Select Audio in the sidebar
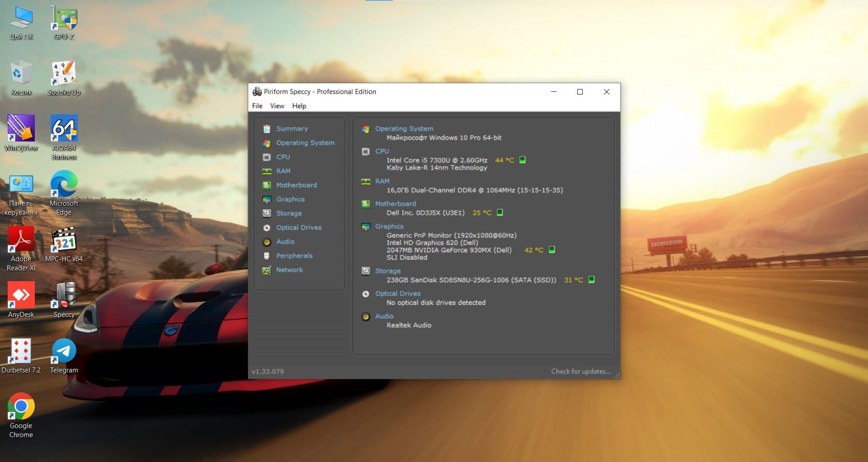Viewport: 868px width, 462px height. (x=285, y=242)
